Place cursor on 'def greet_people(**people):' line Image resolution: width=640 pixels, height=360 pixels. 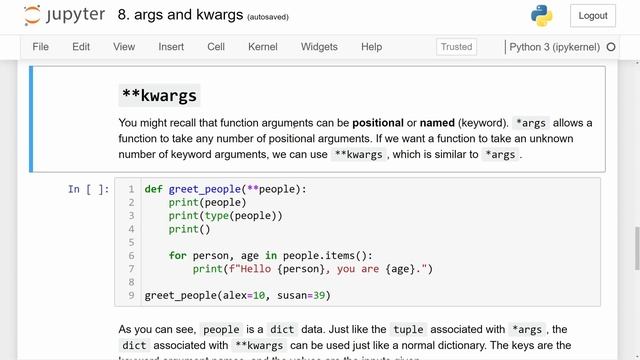coord(225,189)
